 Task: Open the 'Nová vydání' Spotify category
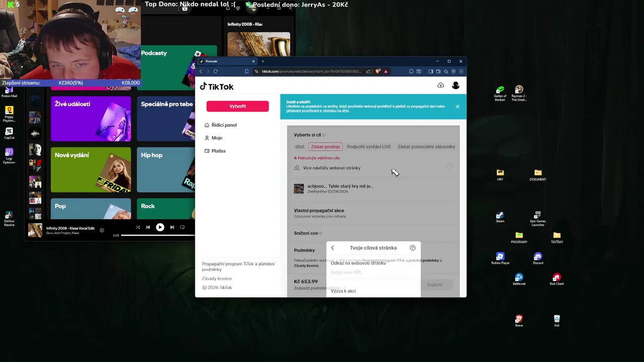pyautogui.click(x=91, y=170)
